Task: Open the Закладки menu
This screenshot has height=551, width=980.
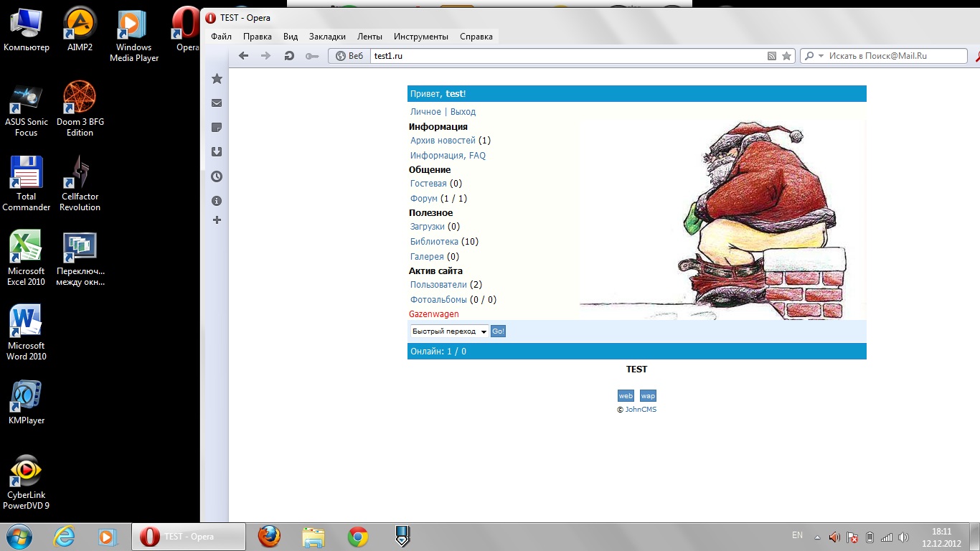Action: tap(327, 37)
